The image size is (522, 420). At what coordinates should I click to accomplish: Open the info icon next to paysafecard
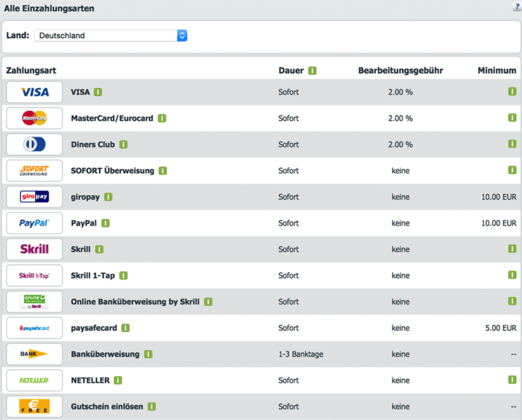pos(125,328)
